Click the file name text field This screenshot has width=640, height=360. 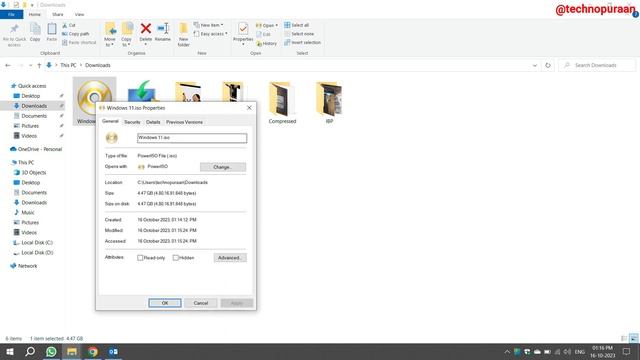point(192,138)
